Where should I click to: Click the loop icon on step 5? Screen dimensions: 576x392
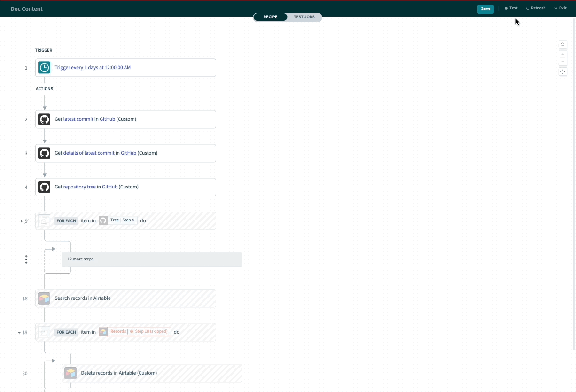point(44,220)
